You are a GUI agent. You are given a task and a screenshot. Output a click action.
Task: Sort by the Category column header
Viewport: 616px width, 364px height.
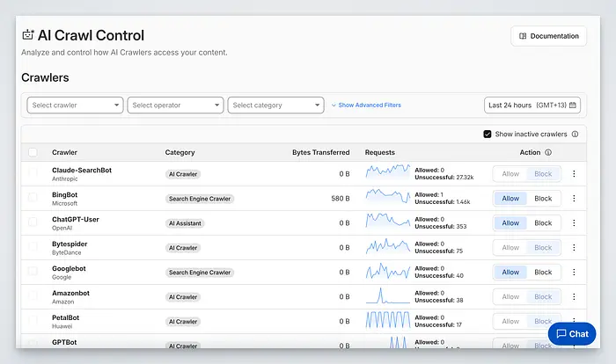180,152
